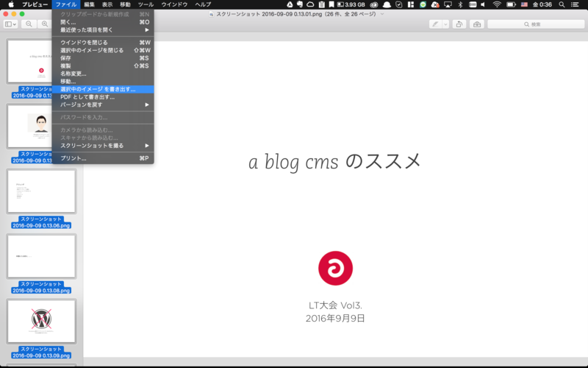
Task: Expand 最近使った項目を開く submenu
Action: point(103,30)
